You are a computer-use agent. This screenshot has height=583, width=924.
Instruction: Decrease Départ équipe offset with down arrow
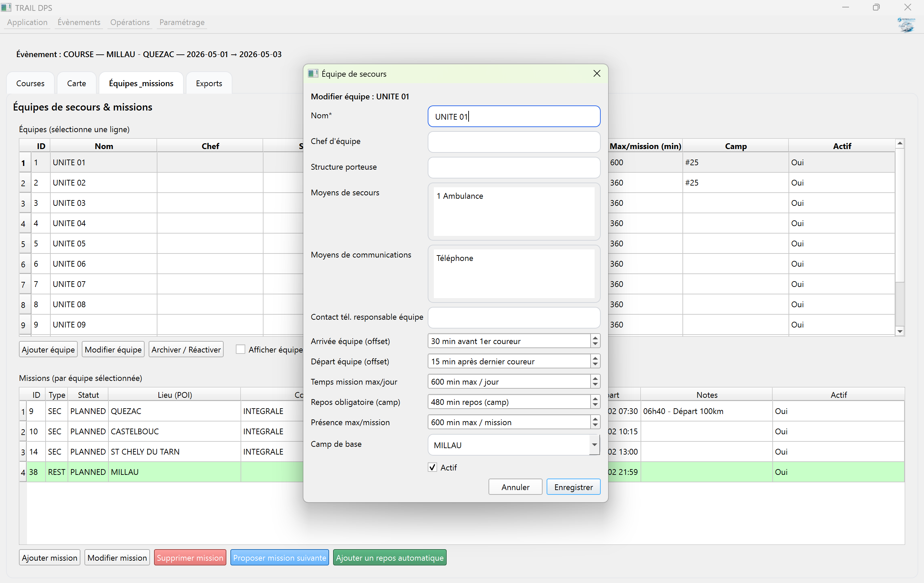point(595,364)
